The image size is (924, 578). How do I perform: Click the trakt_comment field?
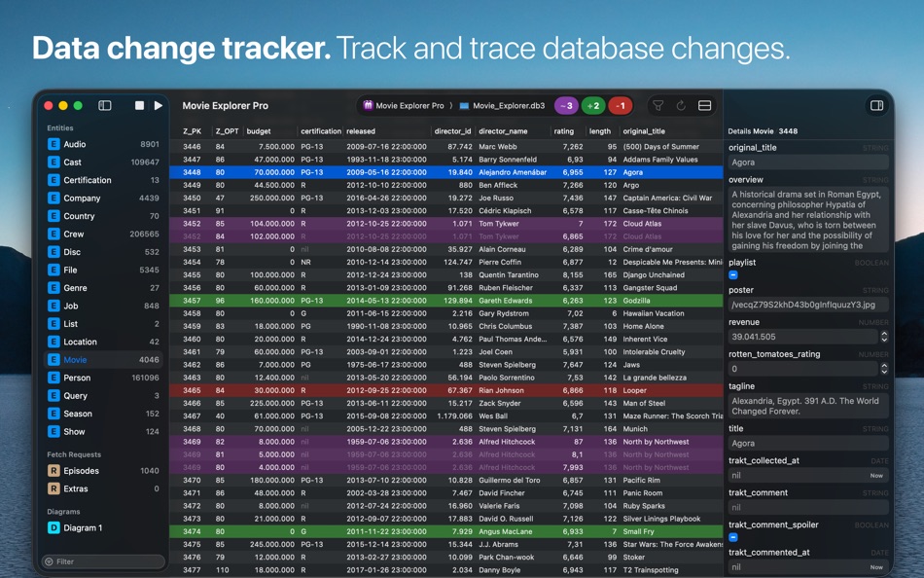pos(808,507)
